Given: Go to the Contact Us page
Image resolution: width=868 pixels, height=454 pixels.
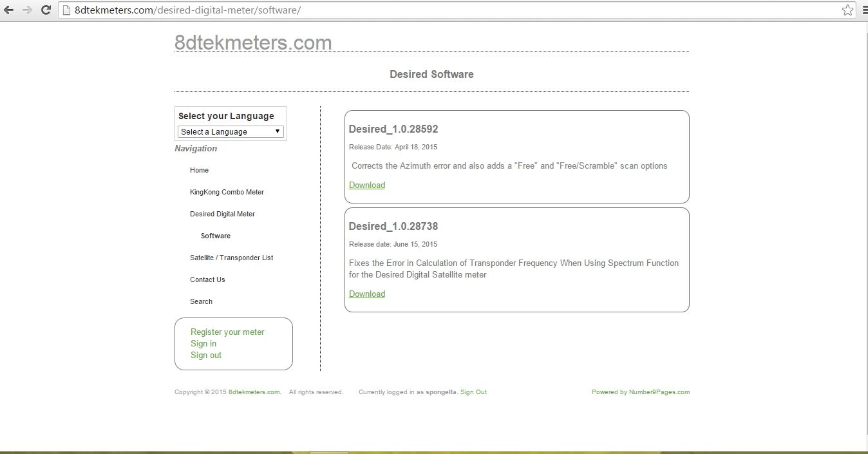Looking at the screenshot, I should pos(207,279).
